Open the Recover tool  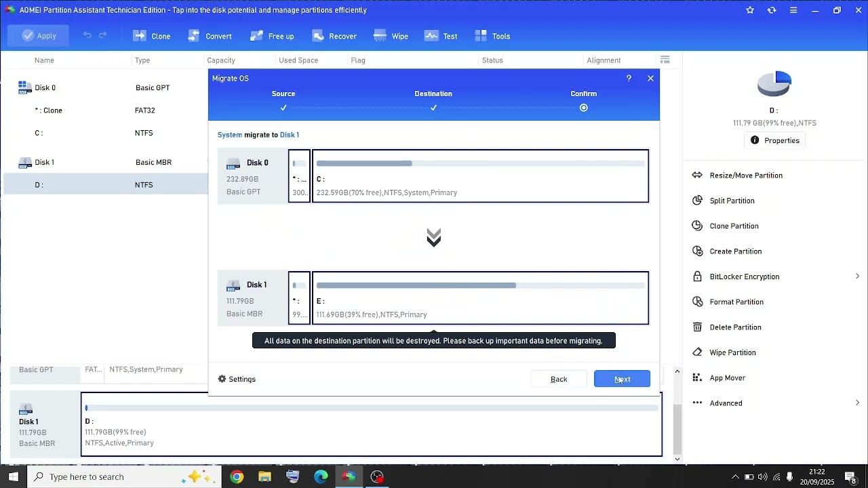tap(334, 36)
